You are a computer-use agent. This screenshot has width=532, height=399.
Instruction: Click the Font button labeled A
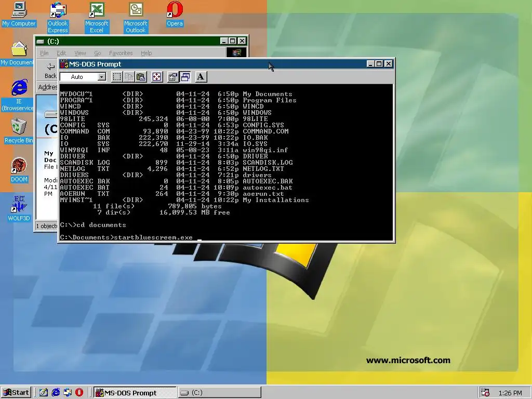201,77
